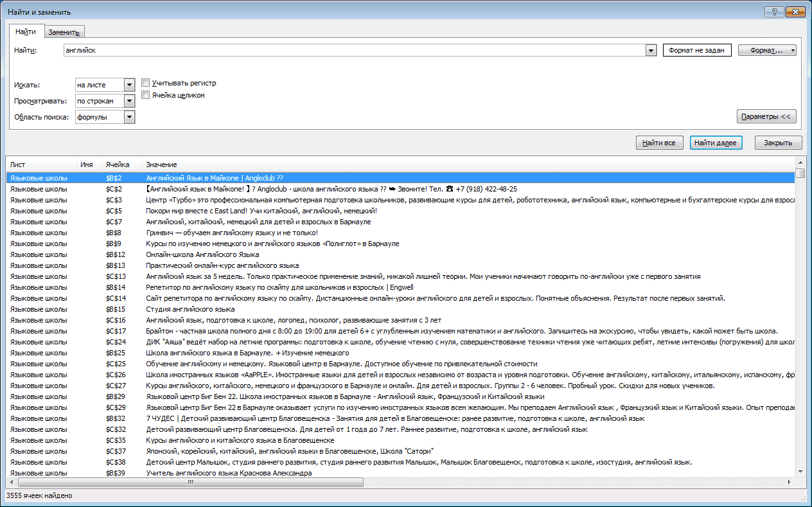812x507 pixels.
Task: Select the result row for cell $C$7
Action: click(400, 222)
